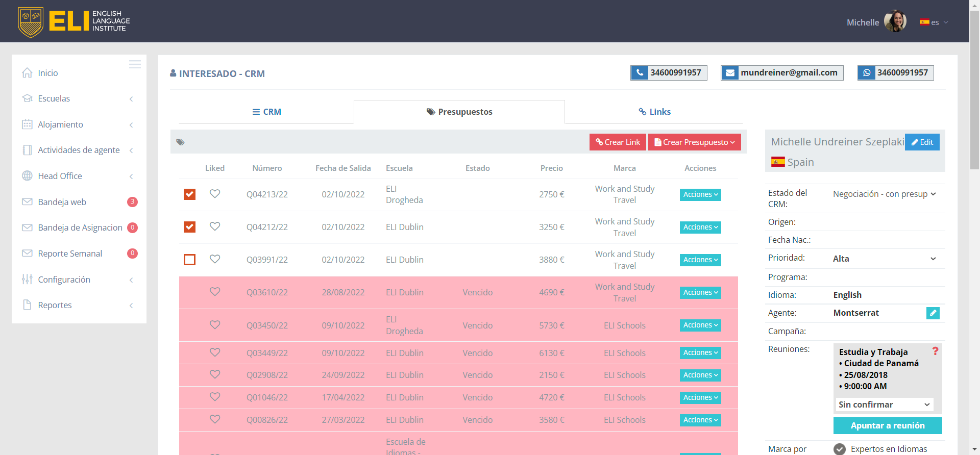Viewport: 980px width, 455px height.
Task: Click the red question mark in Reuniones
Action: (935, 351)
